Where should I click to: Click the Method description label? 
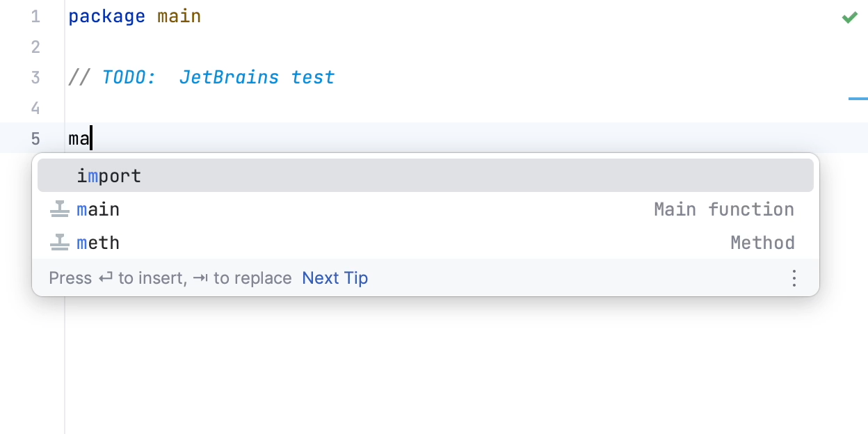click(762, 243)
